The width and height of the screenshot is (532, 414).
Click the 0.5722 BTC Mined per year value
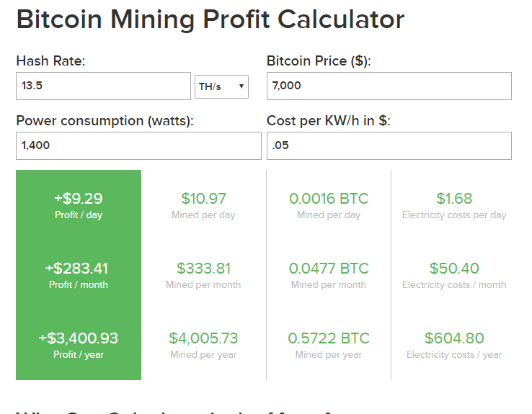pyautogui.click(x=329, y=338)
